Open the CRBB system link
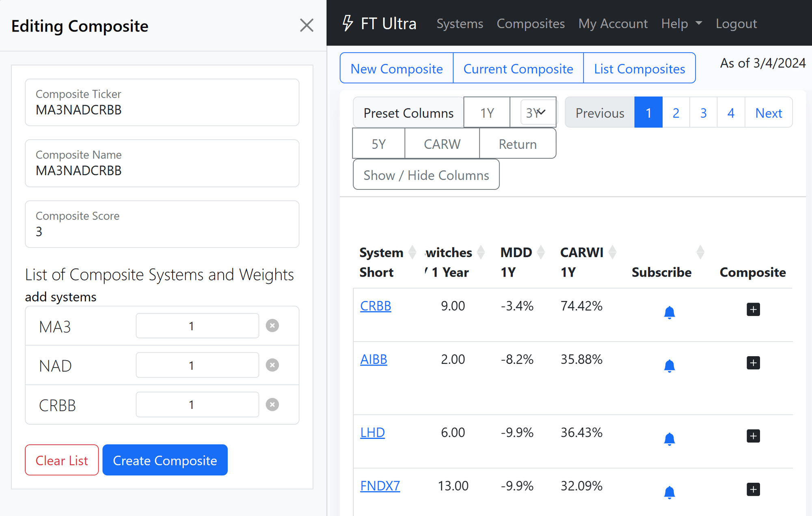812x516 pixels. click(x=376, y=306)
